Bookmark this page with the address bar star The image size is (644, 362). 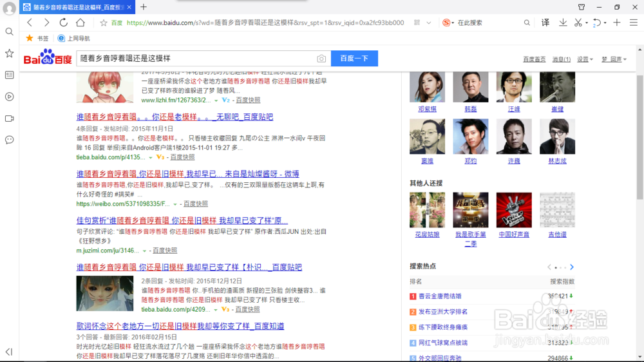(x=104, y=23)
